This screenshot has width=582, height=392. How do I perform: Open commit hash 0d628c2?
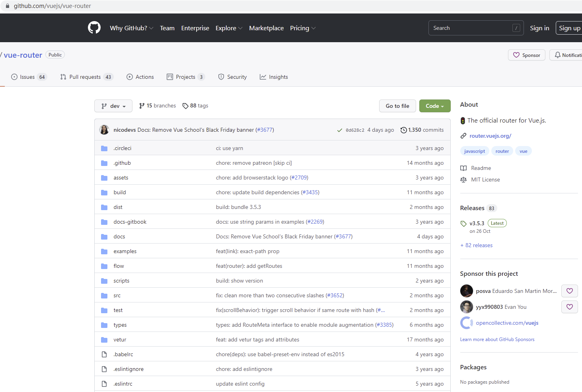point(355,130)
